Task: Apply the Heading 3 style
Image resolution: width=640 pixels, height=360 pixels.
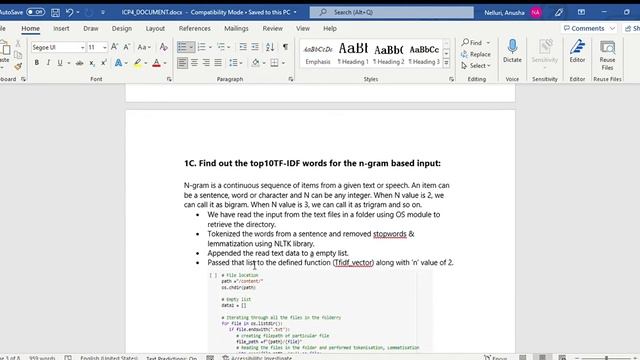Action: point(424,54)
